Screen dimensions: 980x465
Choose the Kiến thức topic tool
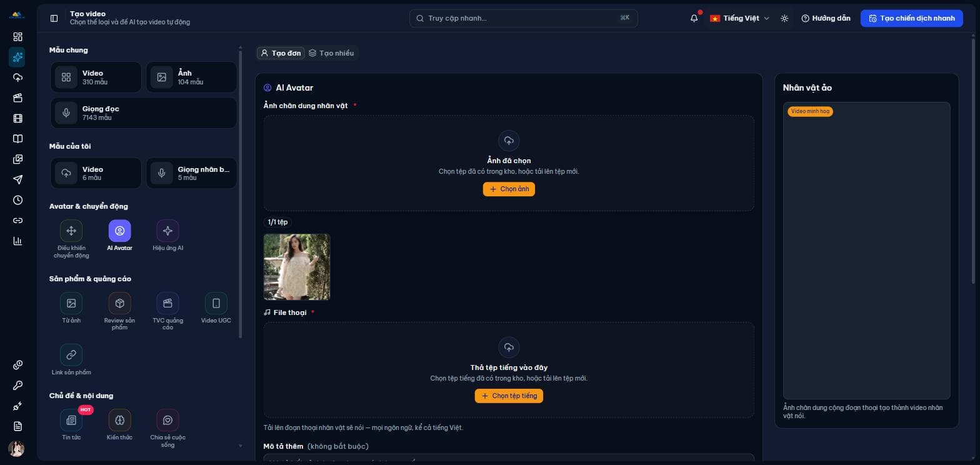tap(119, 425)
